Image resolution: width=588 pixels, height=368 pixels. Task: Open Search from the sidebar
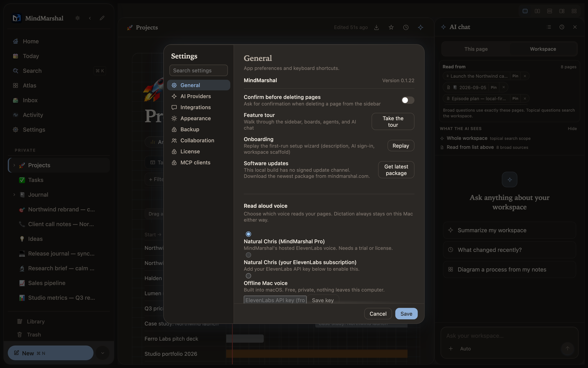pyautogui.click(x=59, y=71)
